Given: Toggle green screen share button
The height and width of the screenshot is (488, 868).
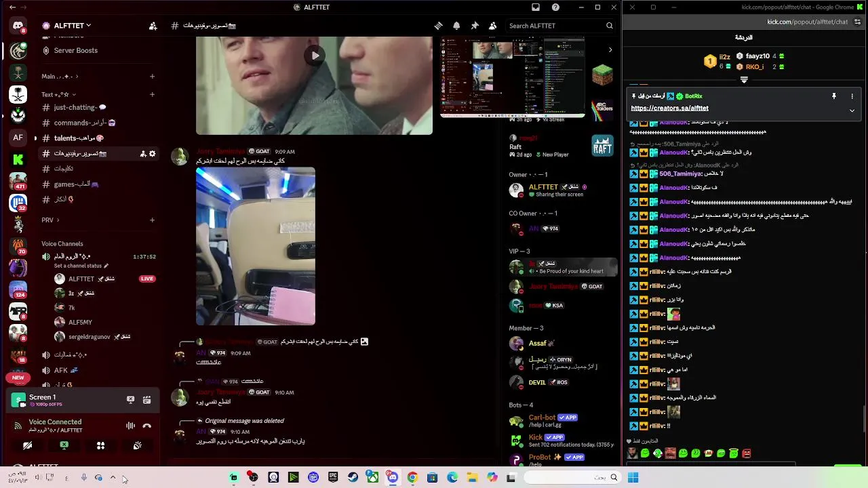Looking at the screenshot, I should click(64, 445).
